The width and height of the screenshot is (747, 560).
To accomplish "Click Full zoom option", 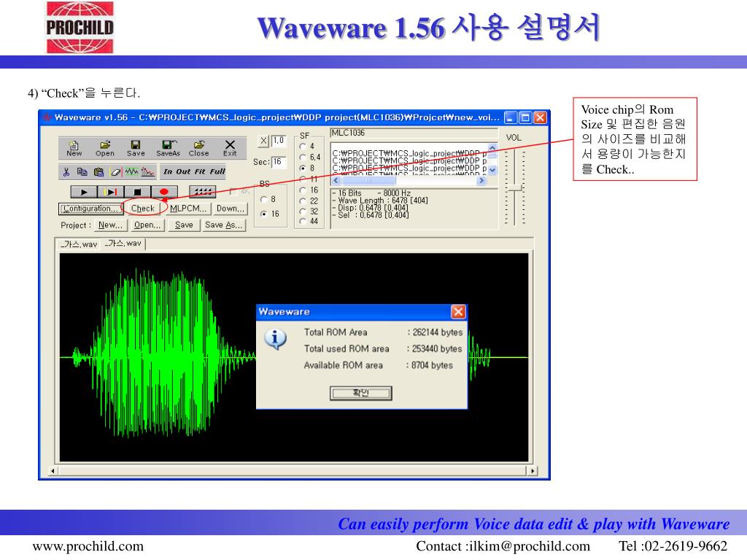I will coord(217,172).
